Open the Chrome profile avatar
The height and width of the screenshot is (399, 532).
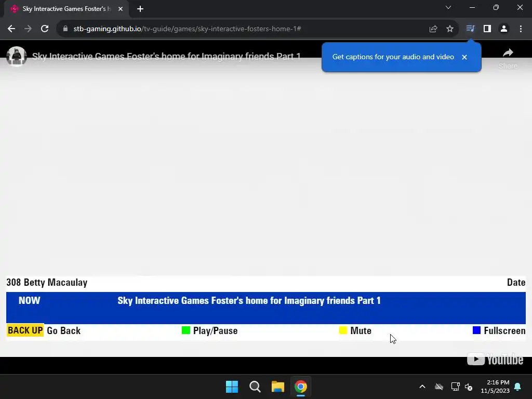[504, 29]
